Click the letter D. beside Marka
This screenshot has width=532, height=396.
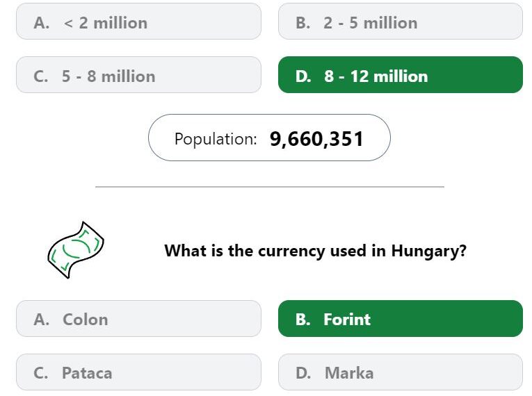303,373
